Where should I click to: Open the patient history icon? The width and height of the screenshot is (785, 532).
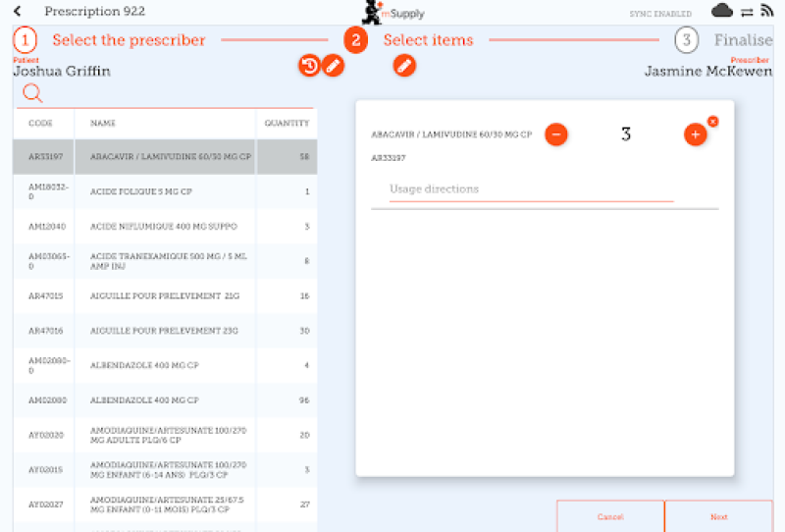click(x=309, y=66)
